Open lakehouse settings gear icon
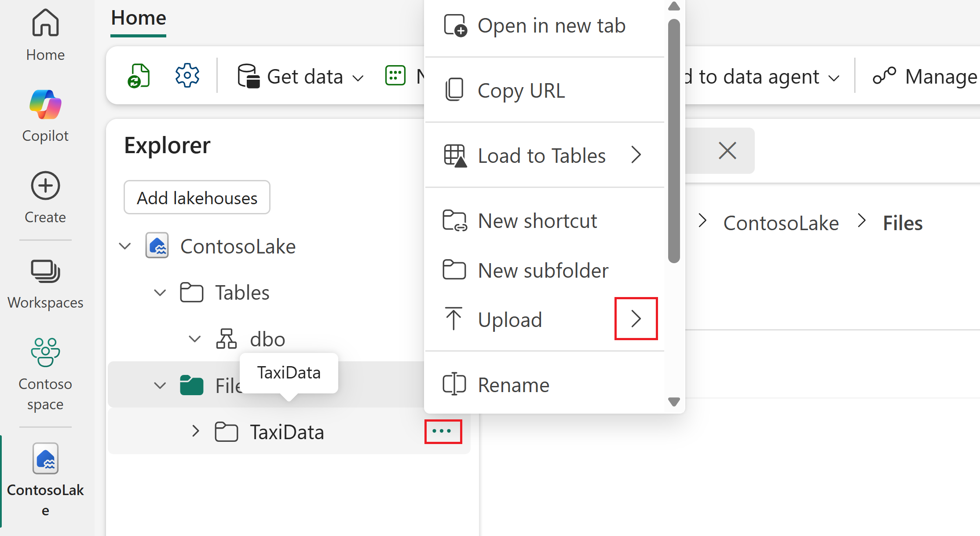This screenshot has width=980, height=536. click(x=187, y=76)
